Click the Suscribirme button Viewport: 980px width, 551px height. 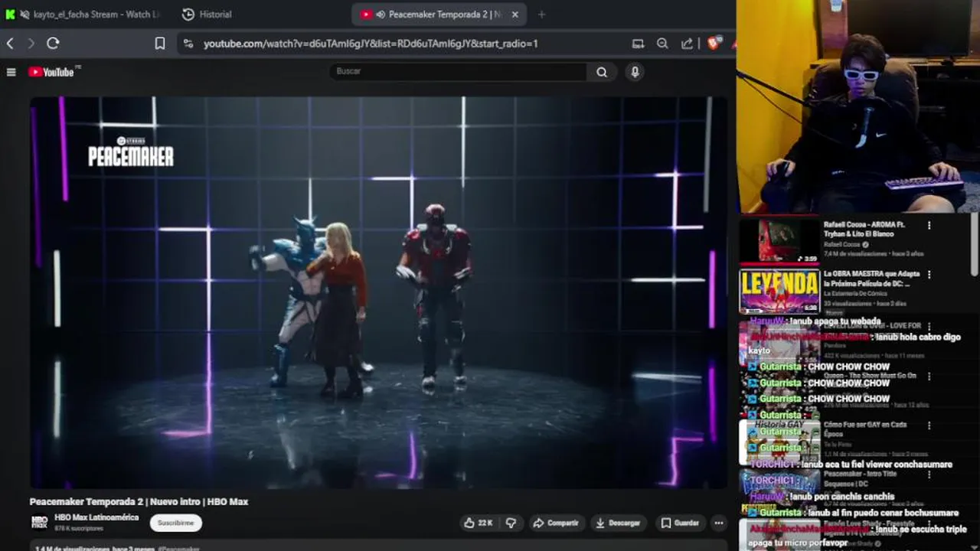click(175, 523)
